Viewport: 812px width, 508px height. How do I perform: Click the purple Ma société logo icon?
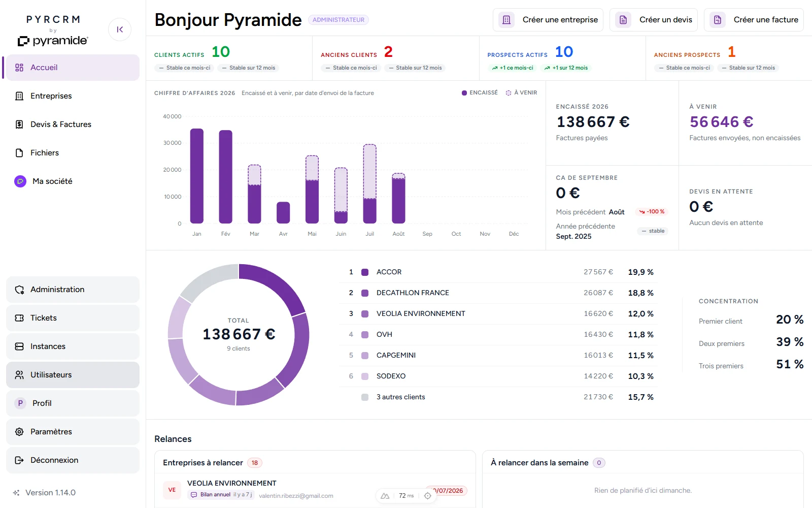coord(20,181)
